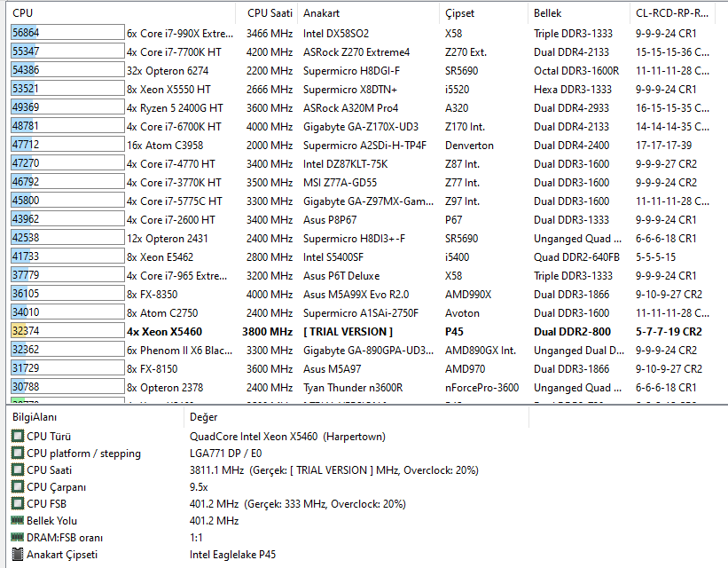The width and height of the screenshot is (728, 568).
Task: Click the 5-7-7-19 CR2 timing cell
Action: coord(669,331)
